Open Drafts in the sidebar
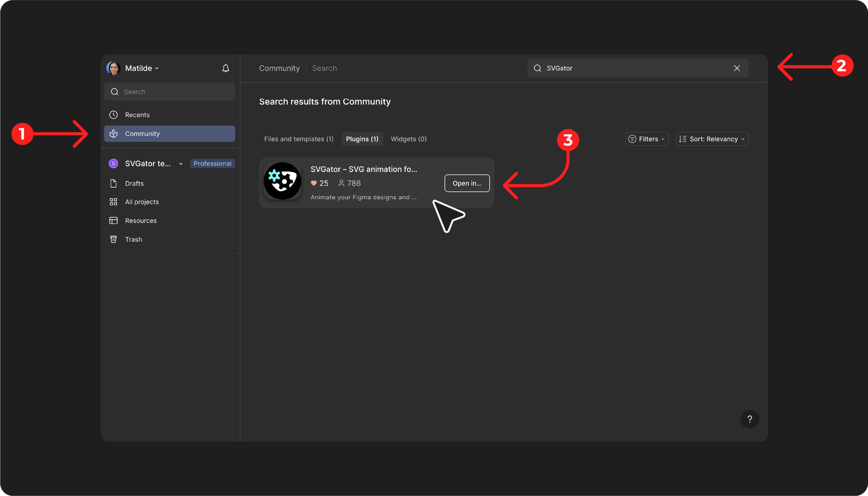Viewport: 868px width, 496px height. click(x=134, y=183)
